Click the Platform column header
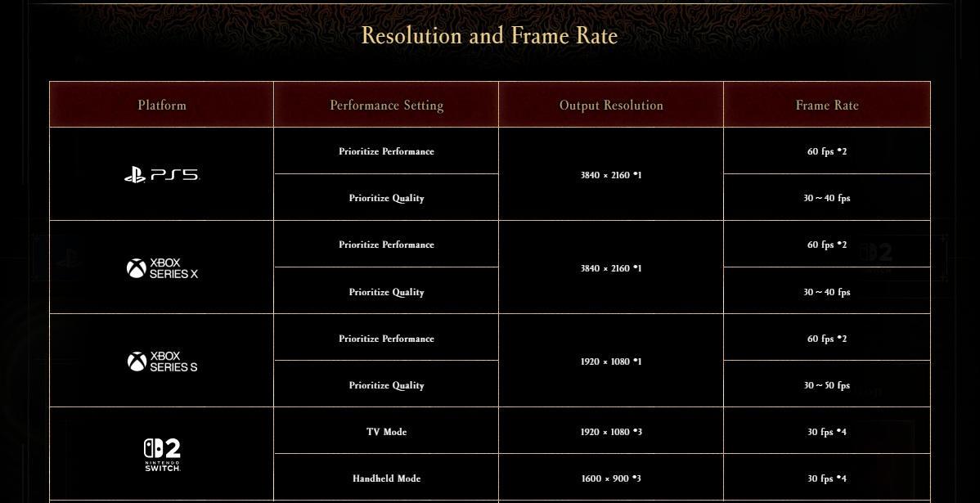980x503 pixels. click(x=162, y=105)
